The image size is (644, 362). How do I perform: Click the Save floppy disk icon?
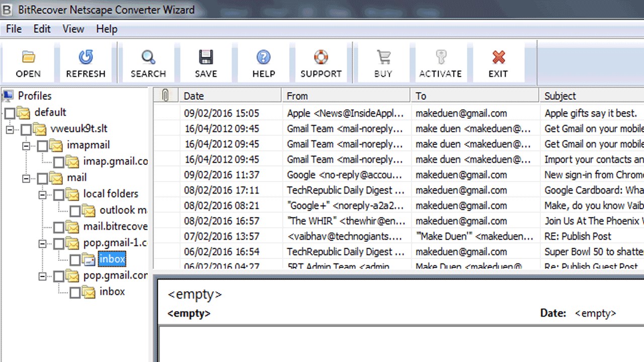pos(206,57)
